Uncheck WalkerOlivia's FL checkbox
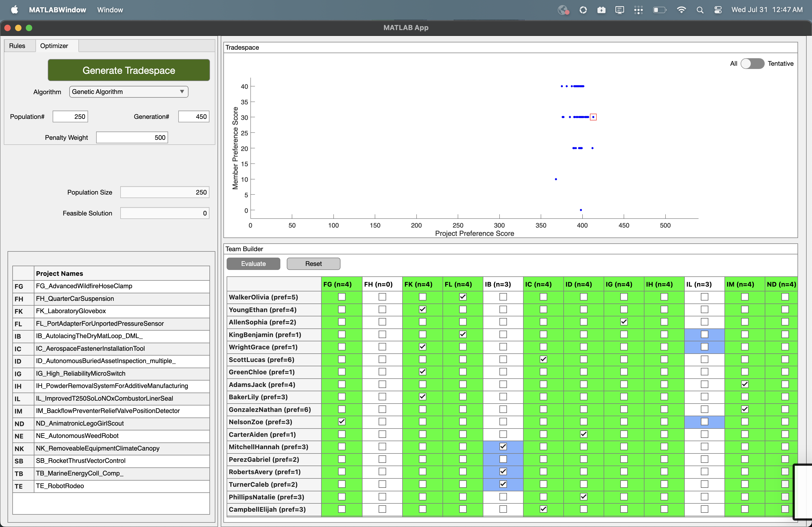 click(463, 297)
